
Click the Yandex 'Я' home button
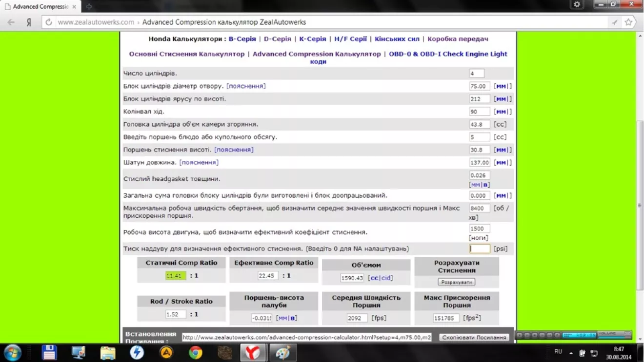click(29, 22)
